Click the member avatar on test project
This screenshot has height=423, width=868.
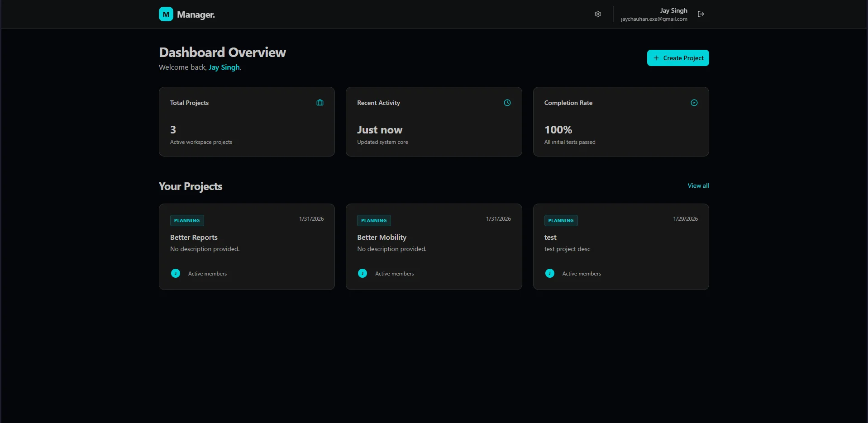(550, 273)
